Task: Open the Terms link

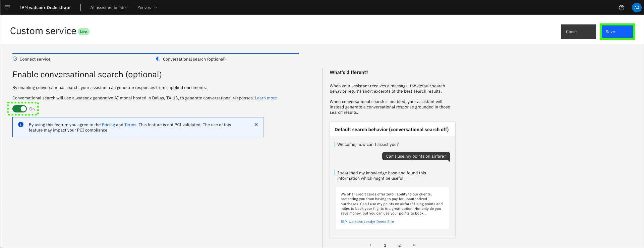Action: point(130,125)
